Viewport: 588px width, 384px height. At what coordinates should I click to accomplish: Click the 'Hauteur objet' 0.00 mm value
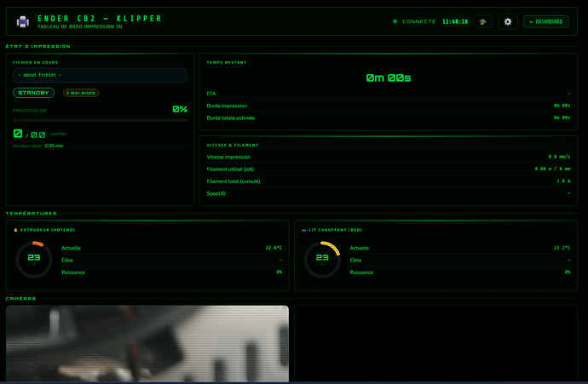click(54, 146)
